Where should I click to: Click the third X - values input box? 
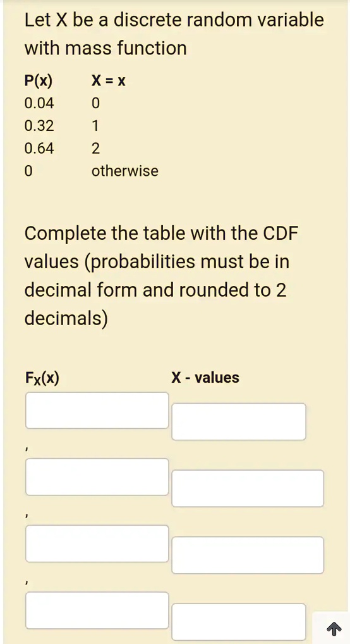248,555
